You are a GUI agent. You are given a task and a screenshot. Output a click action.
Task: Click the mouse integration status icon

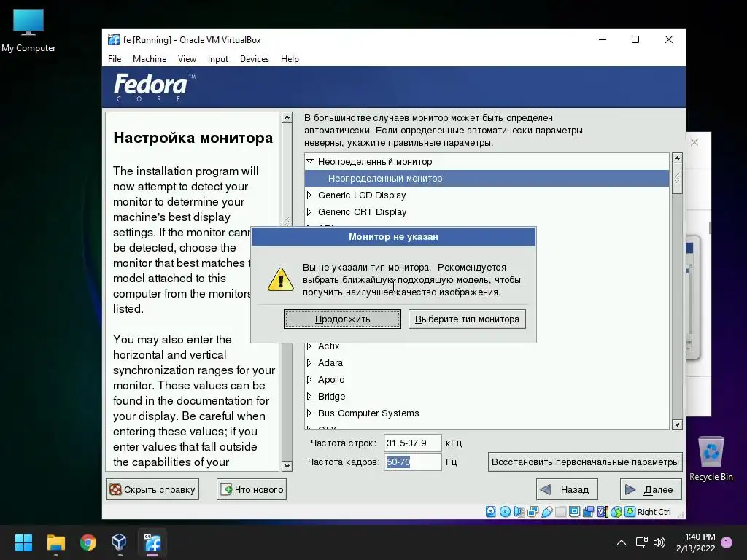coord(616,511)
